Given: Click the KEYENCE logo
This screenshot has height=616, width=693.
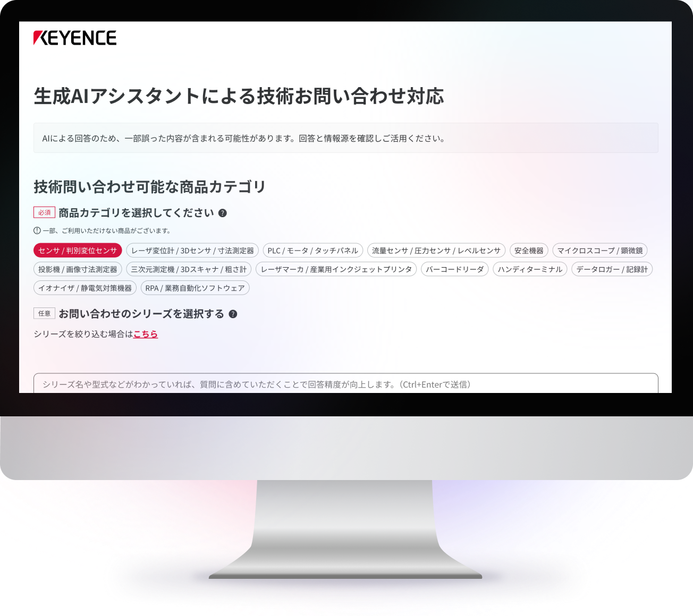Looking at the screenshot, I should [75, 38].
